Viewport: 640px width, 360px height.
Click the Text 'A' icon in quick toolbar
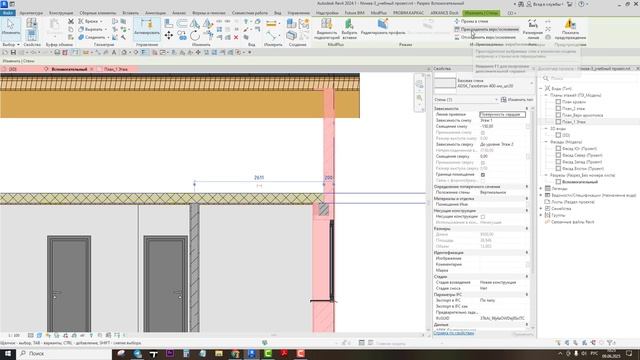tap(114, 52)
